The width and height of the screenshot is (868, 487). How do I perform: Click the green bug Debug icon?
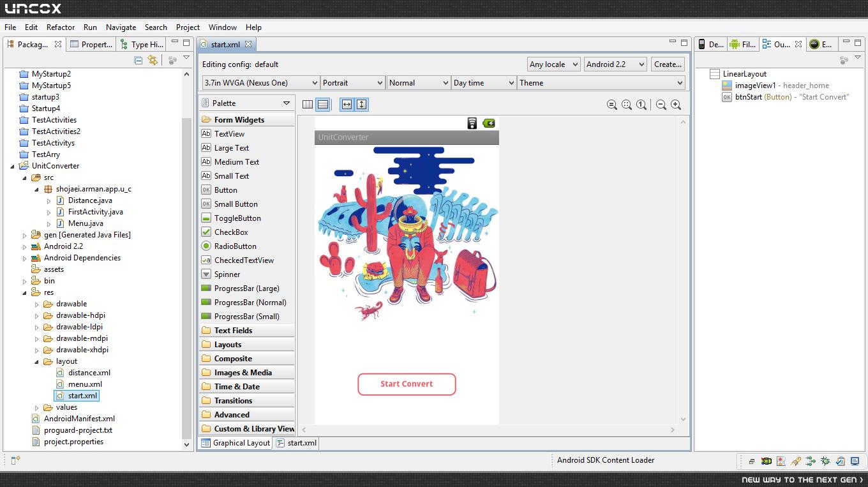pos(825,461)
